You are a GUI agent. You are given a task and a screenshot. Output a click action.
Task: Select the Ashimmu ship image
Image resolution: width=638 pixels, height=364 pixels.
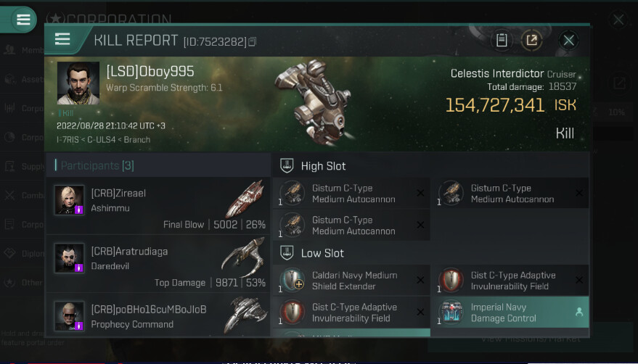[x=245, y=199]
